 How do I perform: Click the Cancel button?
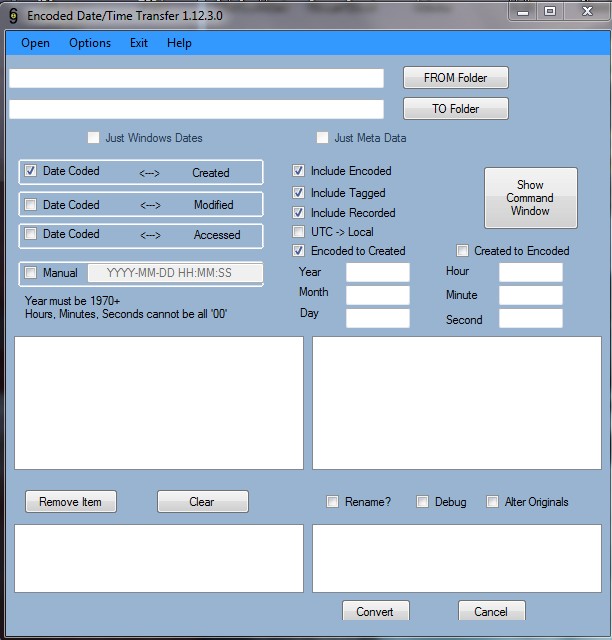click(492, 611)
